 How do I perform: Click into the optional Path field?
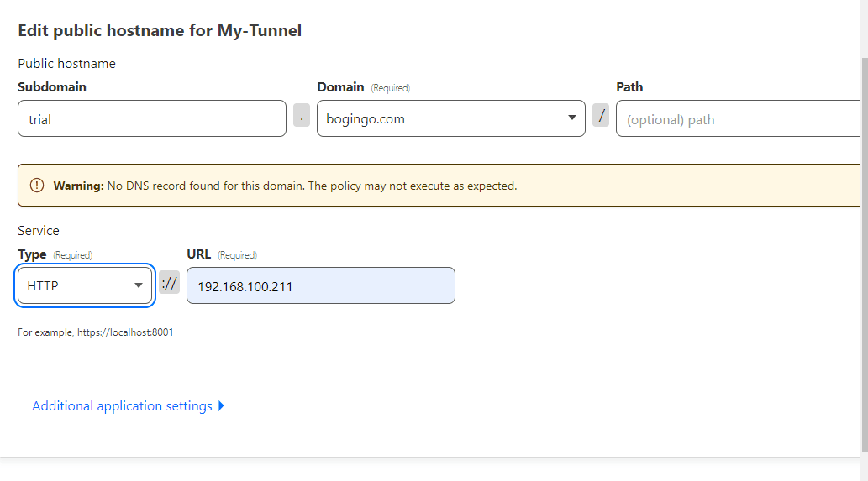coord(738,118)
